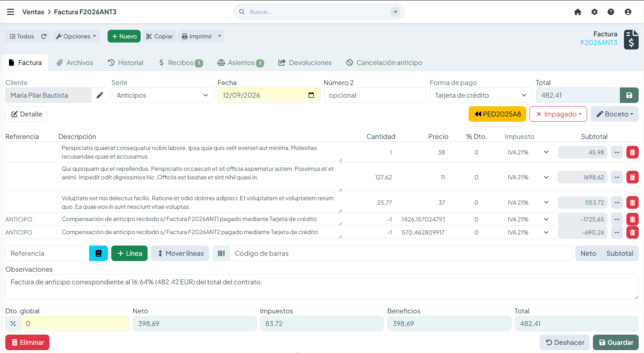Open product catalog book icon
The image size is (644, 353).
tap(99, 253)
